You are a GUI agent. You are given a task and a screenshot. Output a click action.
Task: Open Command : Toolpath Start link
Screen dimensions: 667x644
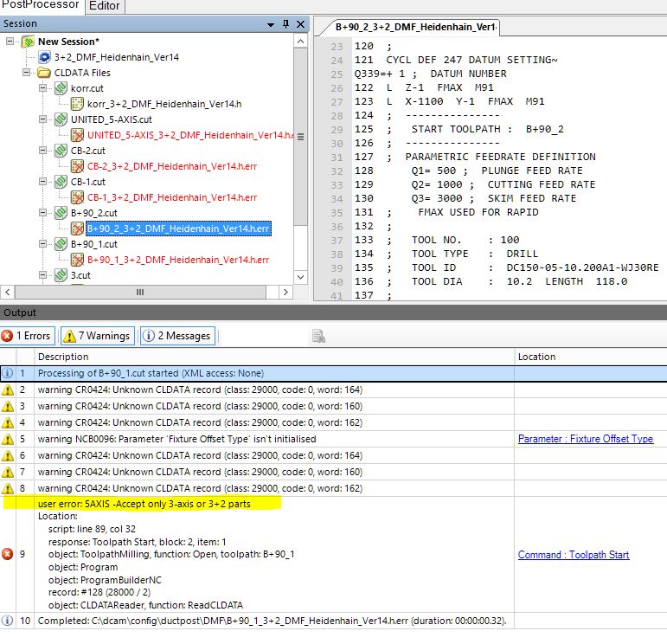pyautogui.click(x=574, y=555)
